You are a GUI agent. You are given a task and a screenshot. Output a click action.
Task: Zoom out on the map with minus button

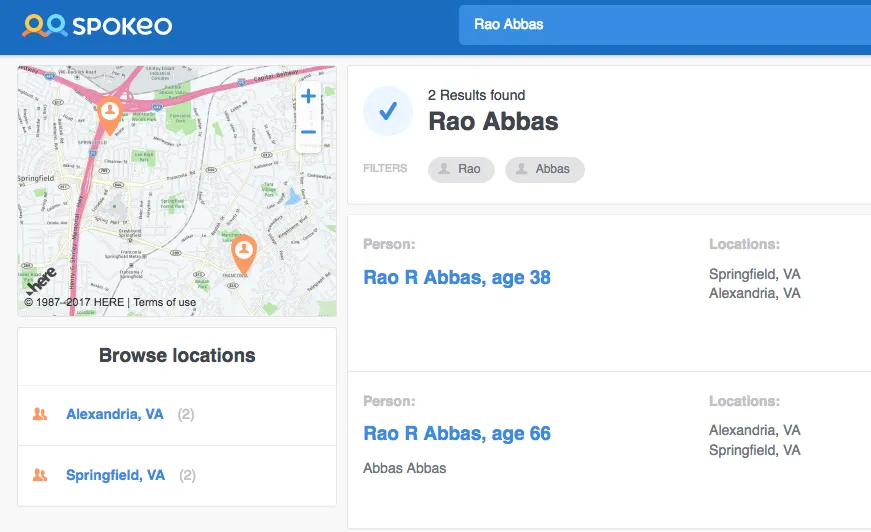(308, 132)
